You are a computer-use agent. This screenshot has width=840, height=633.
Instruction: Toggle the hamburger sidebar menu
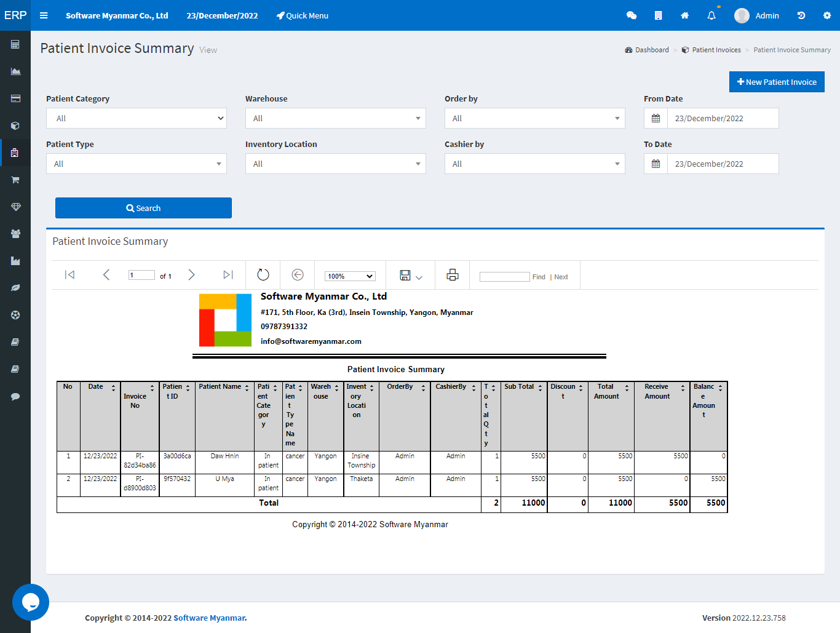(x=44, y=15)
